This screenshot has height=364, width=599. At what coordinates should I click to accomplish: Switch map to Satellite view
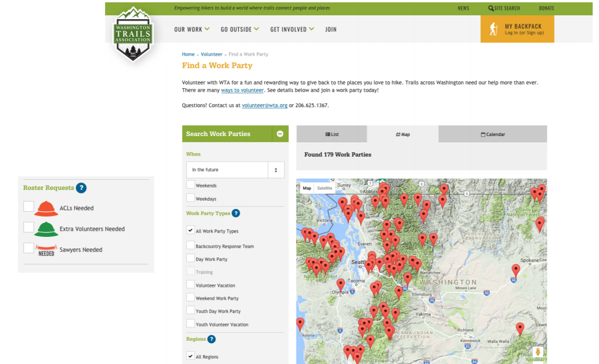[324, 188]
